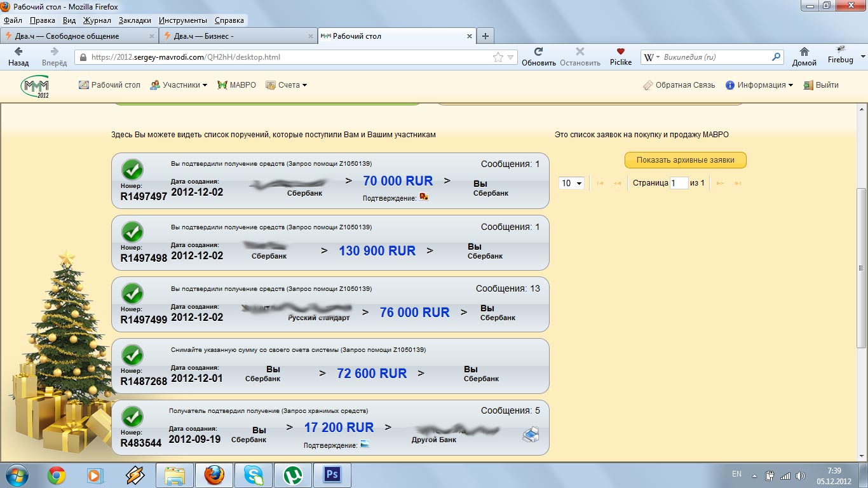Image resolution: width=868 pixels, height=488 pixels.
Task: Open a new tab with plus button
Action: [485, 36]
